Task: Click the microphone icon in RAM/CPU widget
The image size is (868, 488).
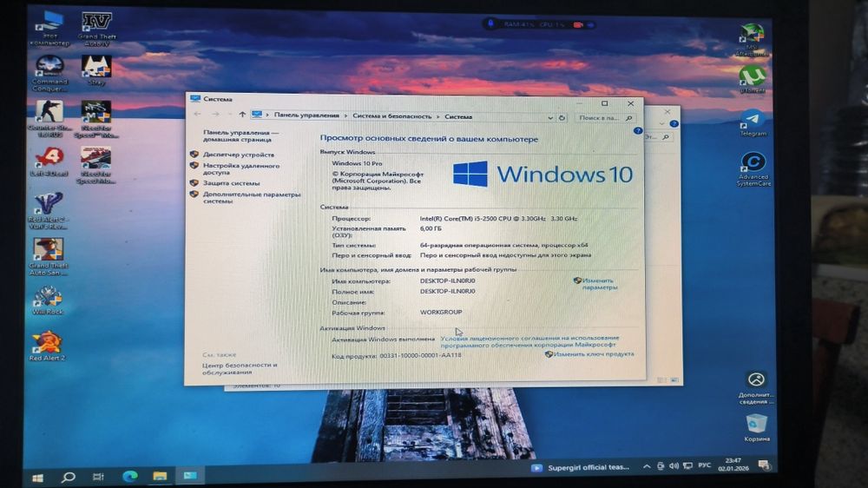Action: (x=490, y=23)
